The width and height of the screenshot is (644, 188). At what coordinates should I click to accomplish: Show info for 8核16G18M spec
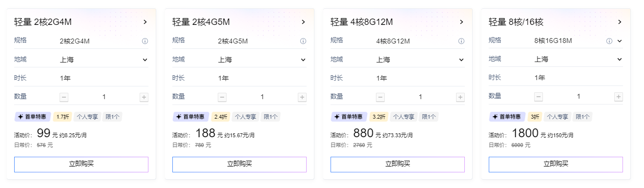click(x=609, y=41)
